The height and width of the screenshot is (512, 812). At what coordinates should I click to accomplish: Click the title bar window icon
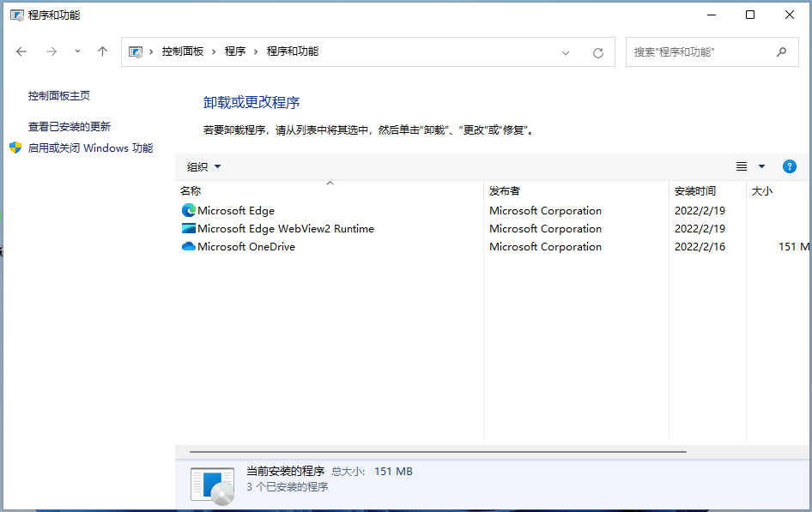click(17, 15)
